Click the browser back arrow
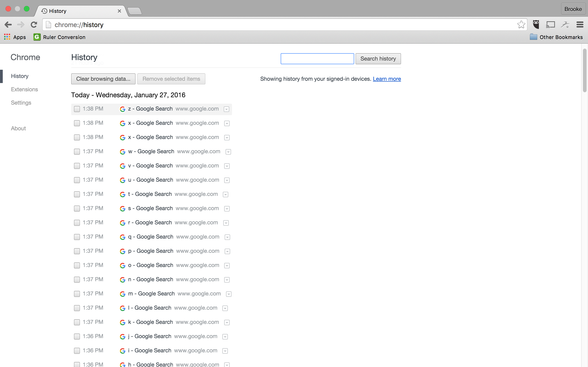Image resolution: width=588 pixels, height=367 pixels. click(8, 25)
